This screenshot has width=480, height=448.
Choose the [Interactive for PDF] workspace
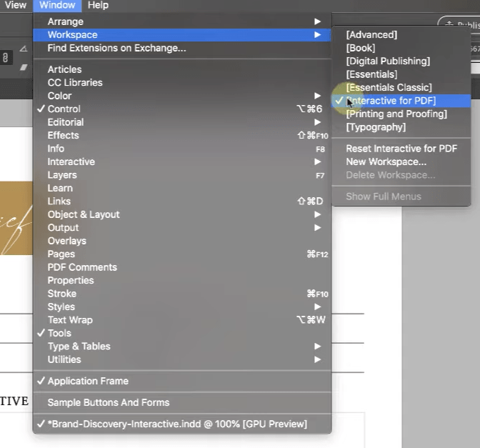401,101
